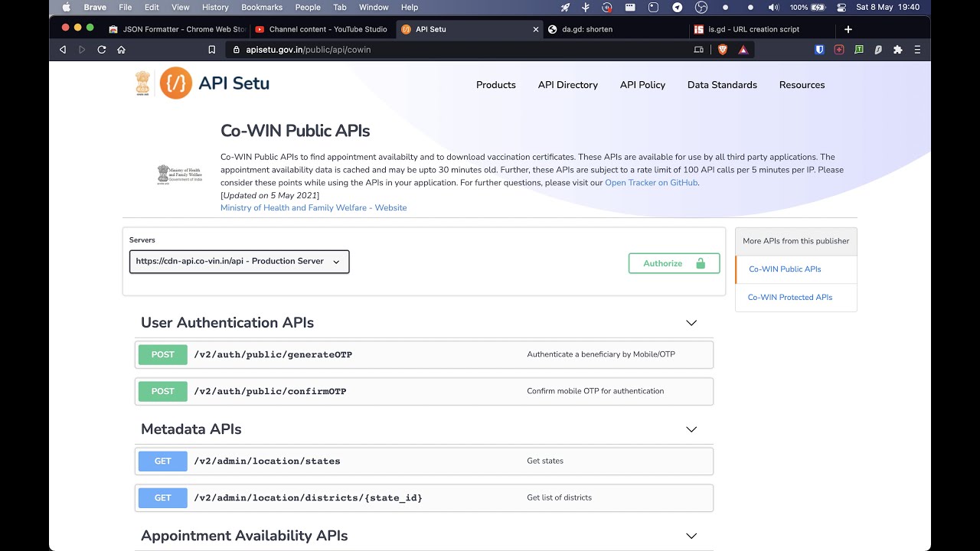This screenshot has width=980, height=551.
Task: Close the API Setu tab
Action: point(536,29)
